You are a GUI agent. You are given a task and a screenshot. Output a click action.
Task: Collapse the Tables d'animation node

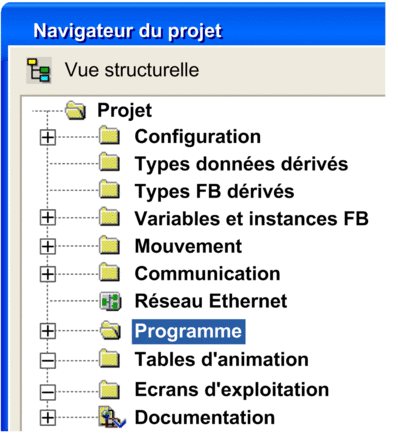pyautogui.click(x=48, y=361)
